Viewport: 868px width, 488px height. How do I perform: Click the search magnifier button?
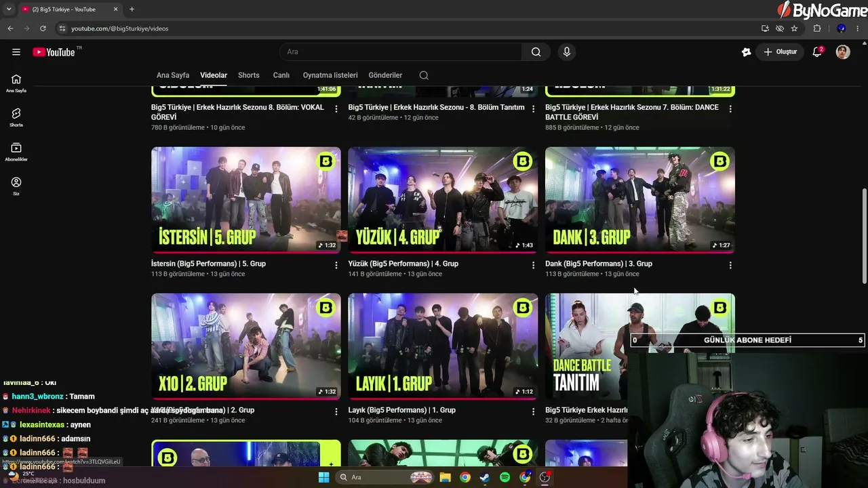536,52
